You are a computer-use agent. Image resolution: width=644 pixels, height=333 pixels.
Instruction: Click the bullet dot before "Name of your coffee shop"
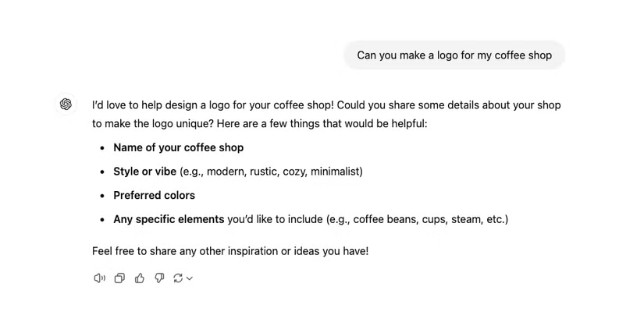tap(102, 148)
